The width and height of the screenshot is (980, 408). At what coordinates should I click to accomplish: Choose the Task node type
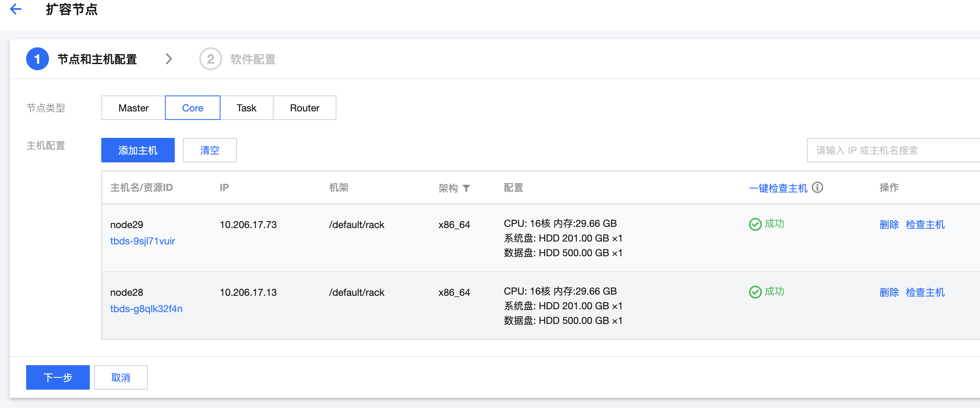[x=247, y=108]
